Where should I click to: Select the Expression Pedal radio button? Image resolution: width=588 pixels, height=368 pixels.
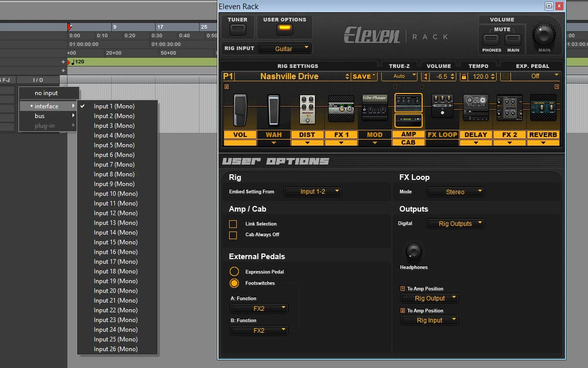click(x=234, y=271)
